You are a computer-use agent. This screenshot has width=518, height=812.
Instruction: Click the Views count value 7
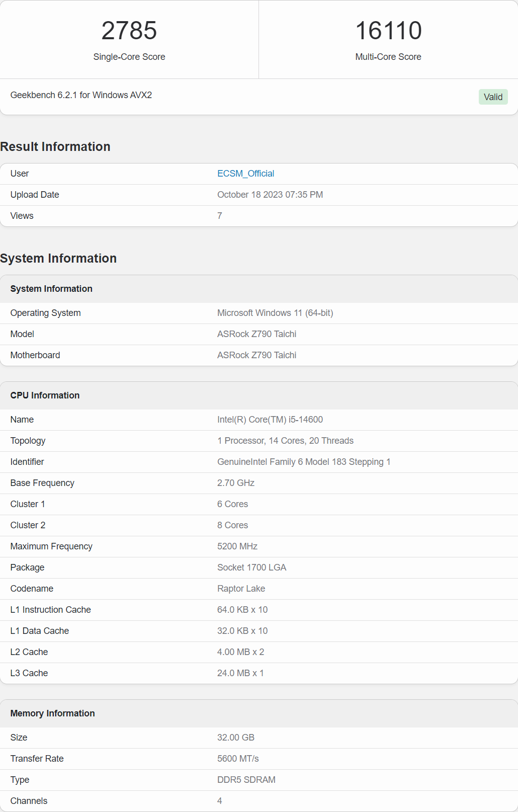point(220,216)
